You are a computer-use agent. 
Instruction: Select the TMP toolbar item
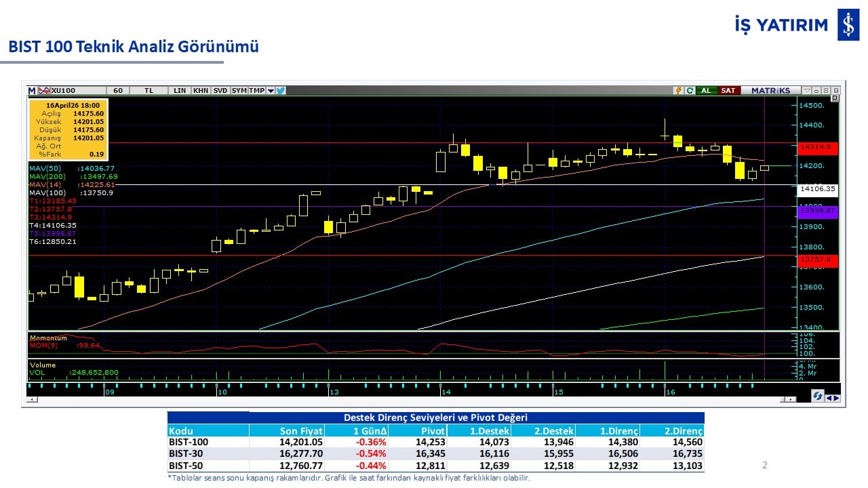tap(256, 90)
